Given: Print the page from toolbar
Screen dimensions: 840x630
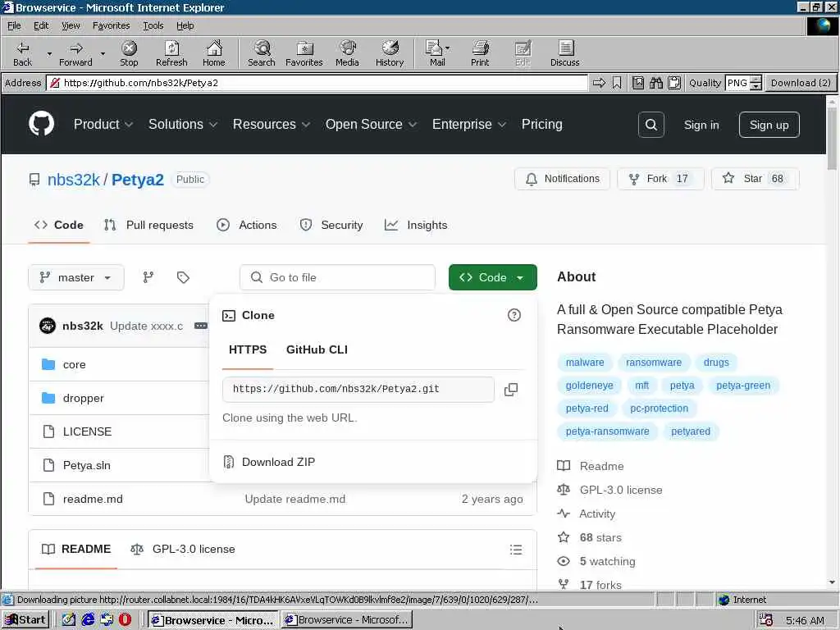Looking at the screenshot, I should (x=480, y=53).
